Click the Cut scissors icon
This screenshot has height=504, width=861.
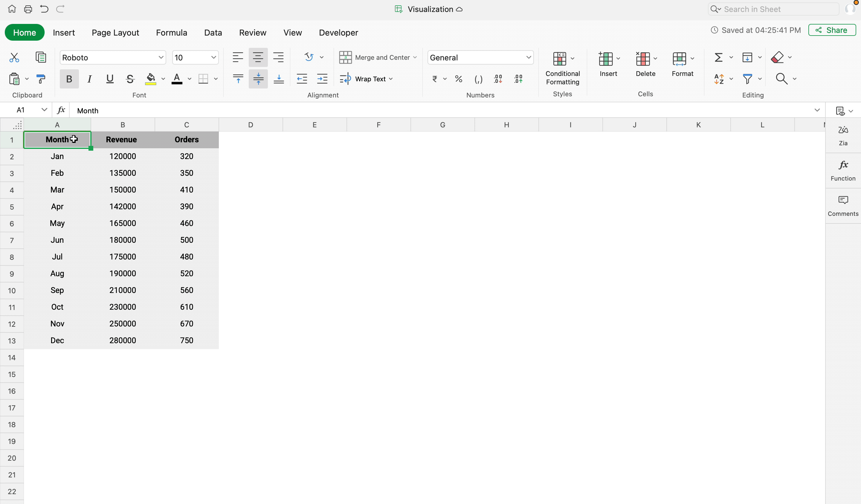coord(14,57)
